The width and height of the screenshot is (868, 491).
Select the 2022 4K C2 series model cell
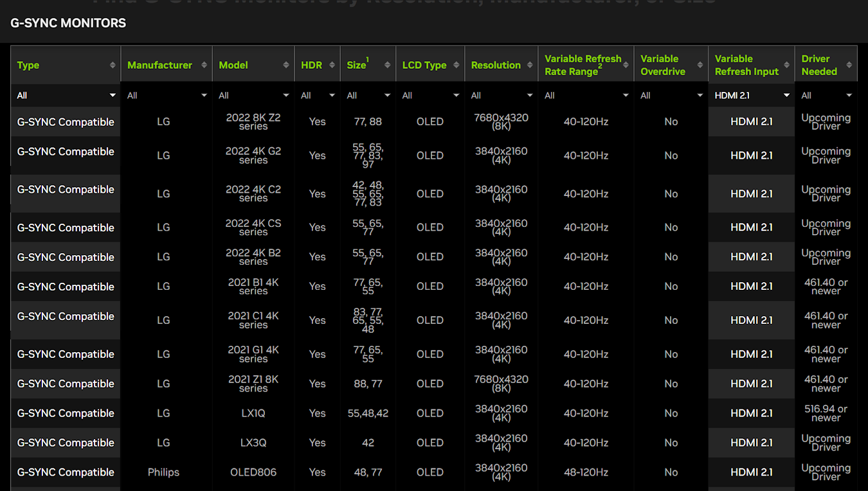pyautogui.click(x=253, y=193)
